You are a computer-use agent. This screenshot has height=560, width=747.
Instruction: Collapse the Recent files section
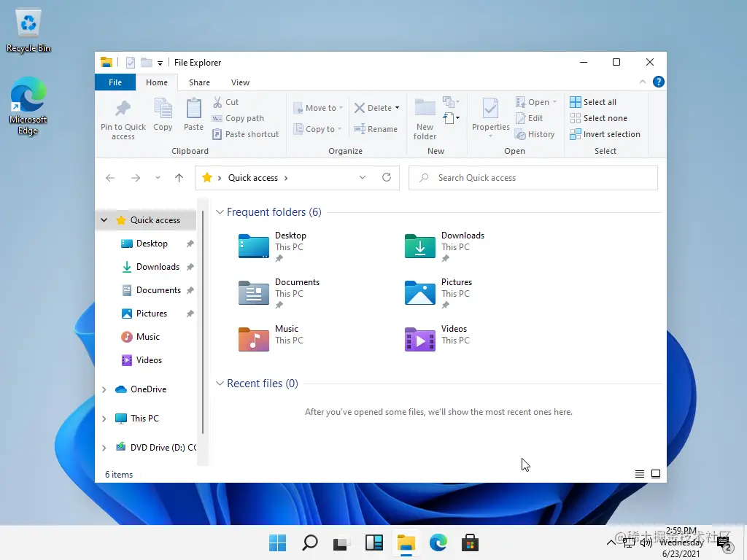click(x=220, y=384)
